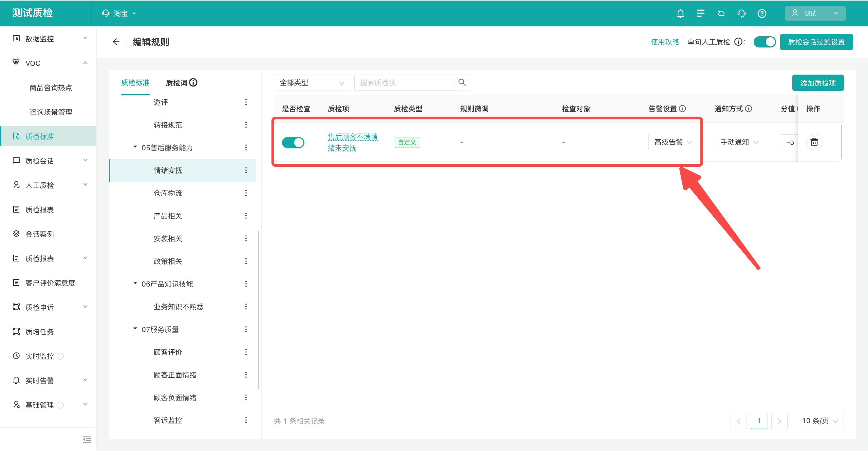Toggle 单句人工质检 switch

pos(765,42)
